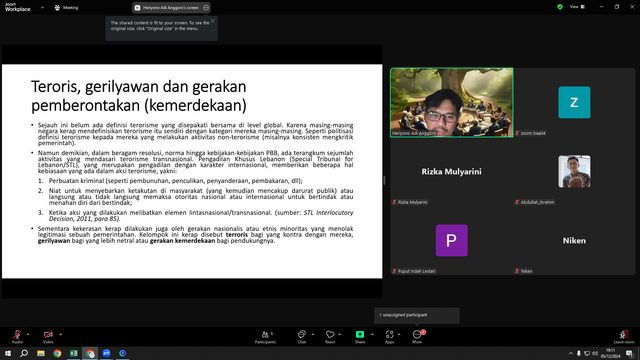Click the Zoom Workplace logo

tap(18, 7)
